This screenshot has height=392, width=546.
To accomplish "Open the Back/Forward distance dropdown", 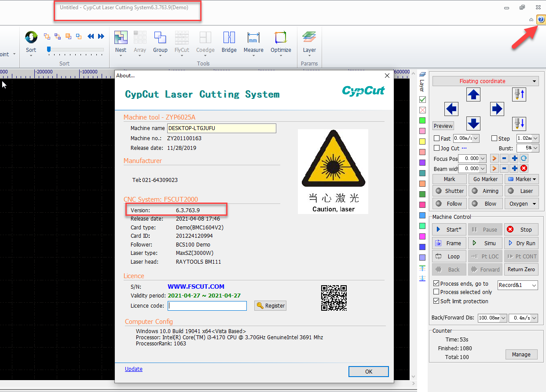I will [x=504, y=318].
